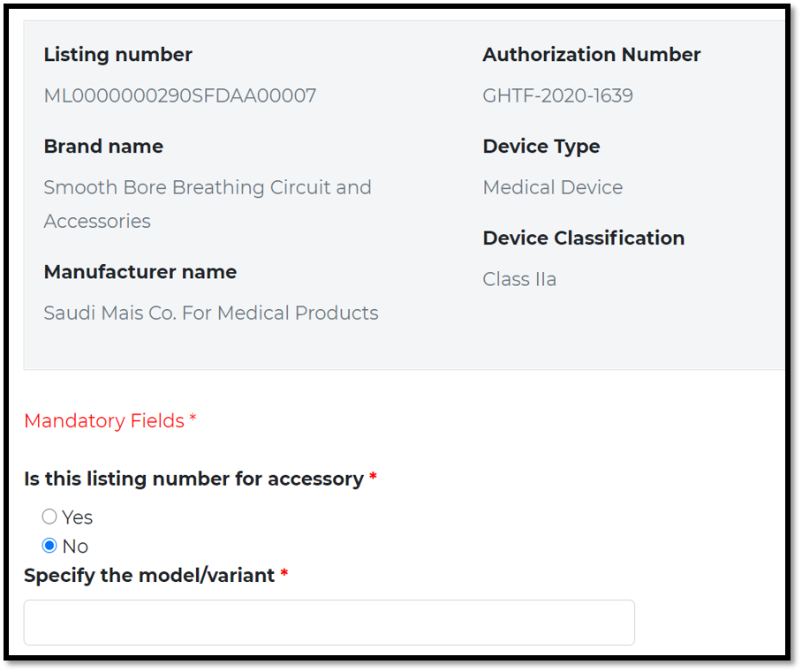Screen dimensions: 802x672
Task: Click Saudi Mais Co. For Medical Products
Action: [x=211, y=313]
